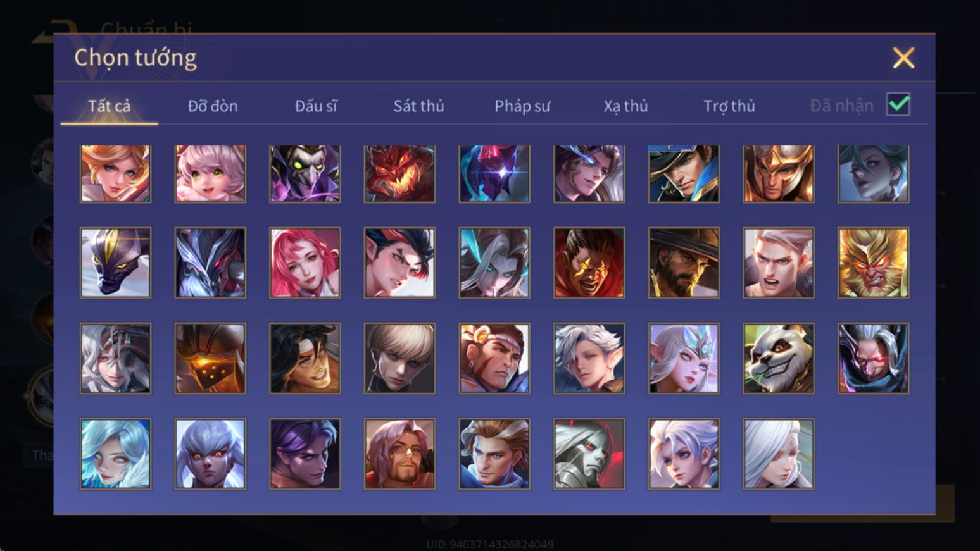The width and height of the screenshot is (980, 551).
Task: Select the elf girl with crystal crown
Action: click(x=684, y=359)
